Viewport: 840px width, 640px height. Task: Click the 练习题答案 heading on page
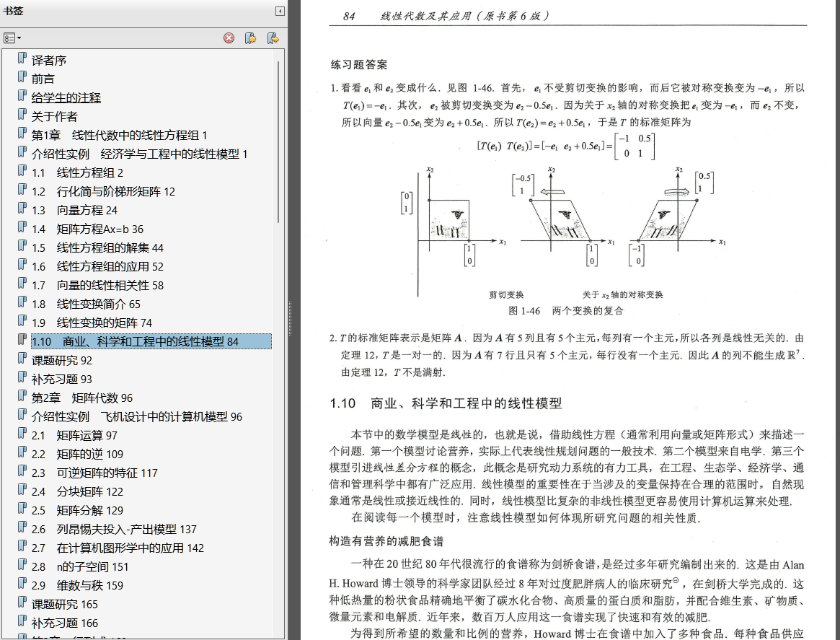pos(359,65)
